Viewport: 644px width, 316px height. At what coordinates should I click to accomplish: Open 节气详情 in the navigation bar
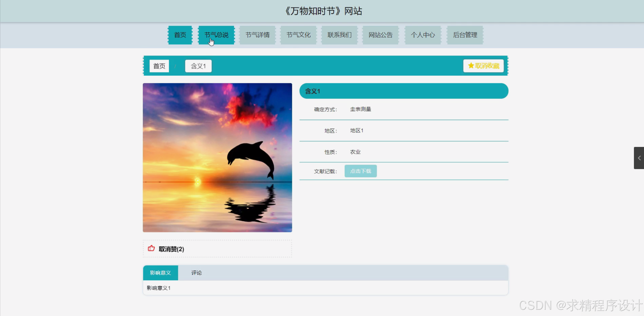click(x=257, y=35)
